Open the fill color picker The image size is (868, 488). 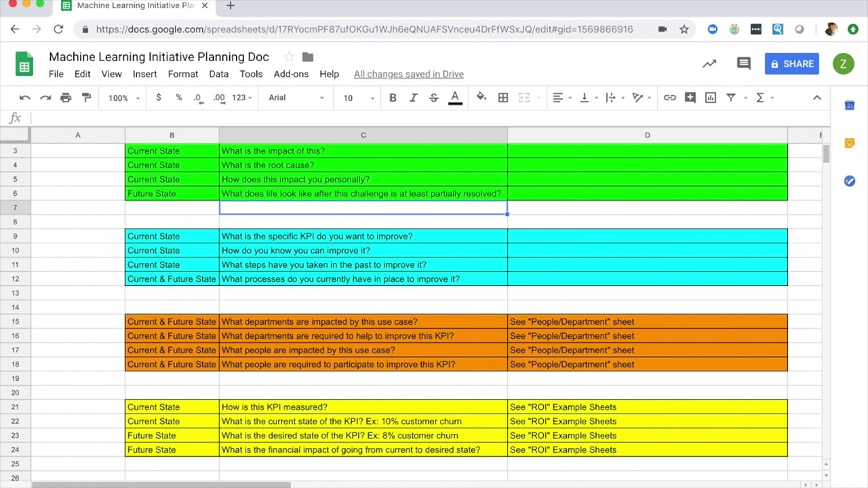coord(481,98)
